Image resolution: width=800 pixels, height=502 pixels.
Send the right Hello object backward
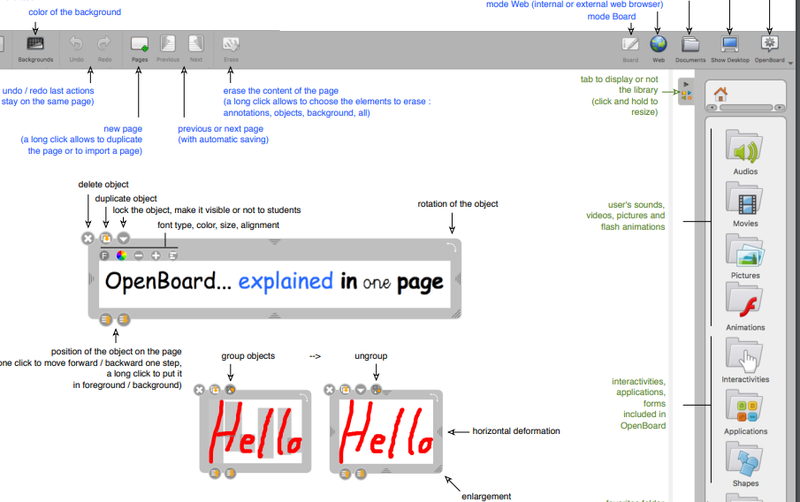click(361, 473)
